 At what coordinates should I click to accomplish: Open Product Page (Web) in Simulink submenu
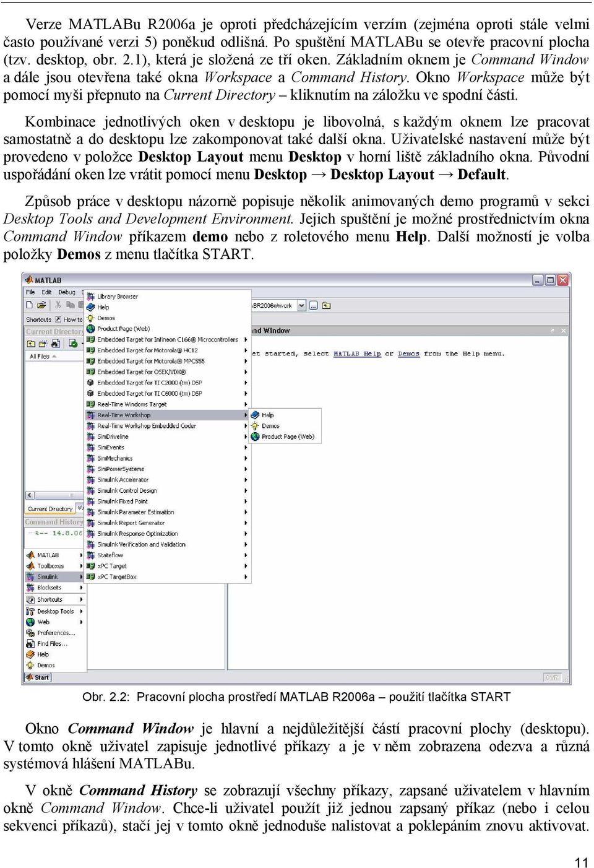[168, 329]
